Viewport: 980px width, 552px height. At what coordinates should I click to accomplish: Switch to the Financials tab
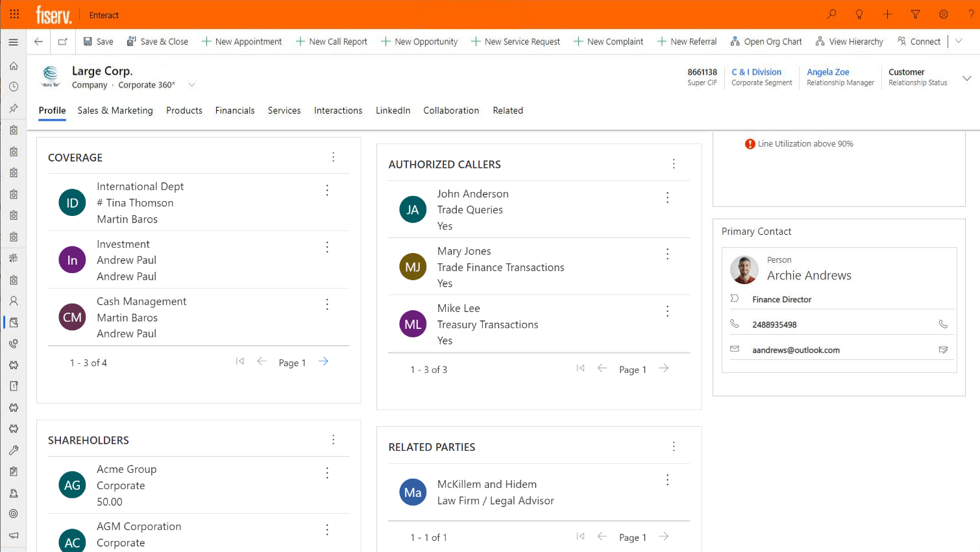point(235,110)
